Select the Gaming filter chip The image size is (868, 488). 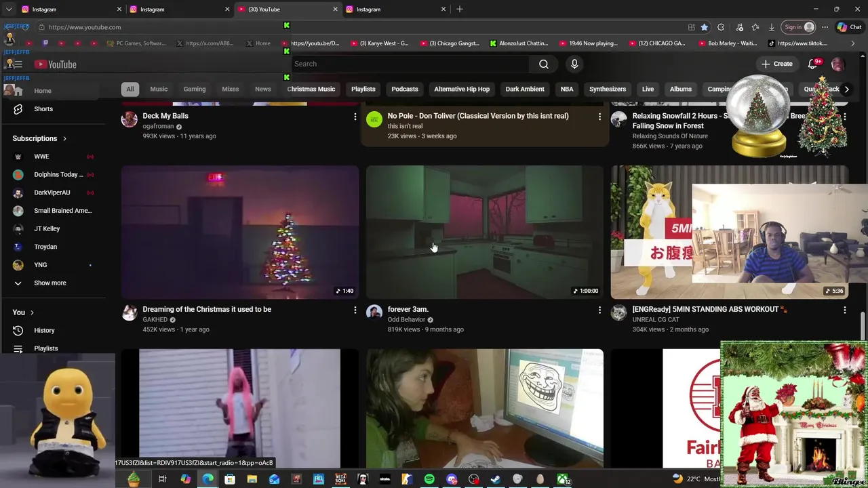click(195, 89)
